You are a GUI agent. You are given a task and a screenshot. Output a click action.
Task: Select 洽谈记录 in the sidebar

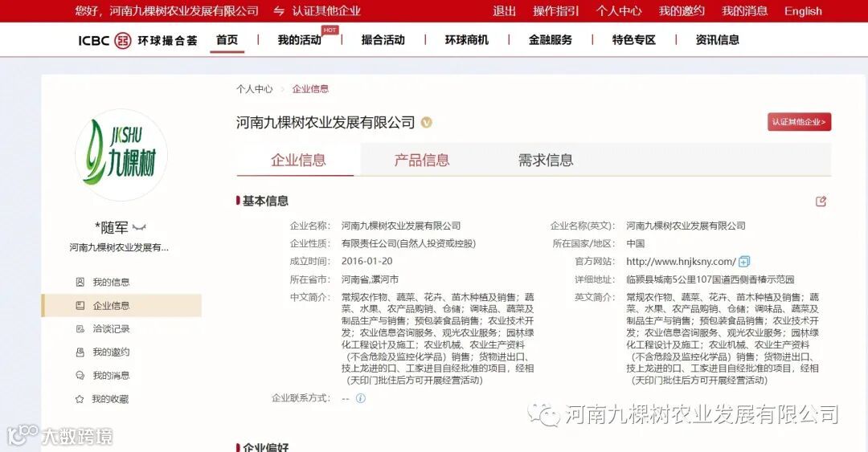coord(111,328)
